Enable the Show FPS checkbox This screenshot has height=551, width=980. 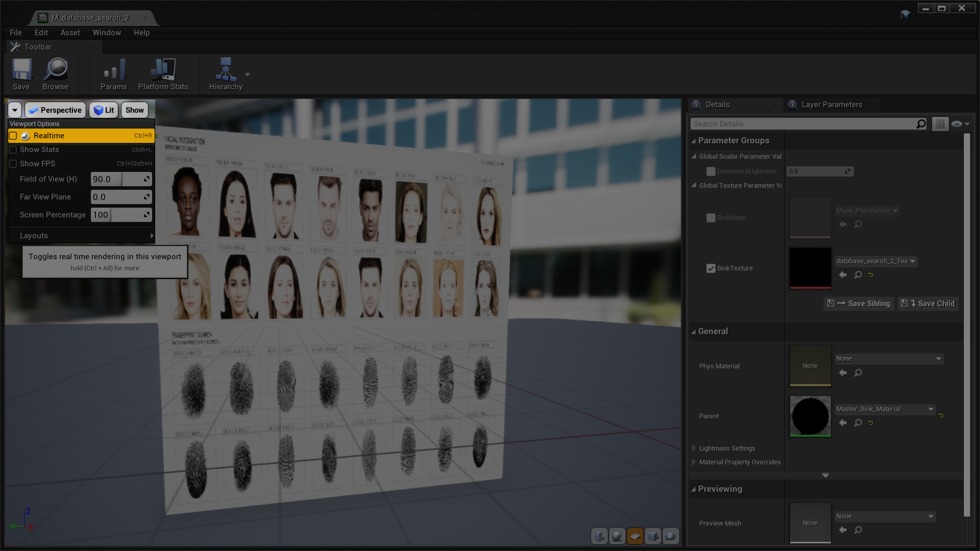click(x=13, y=164)
